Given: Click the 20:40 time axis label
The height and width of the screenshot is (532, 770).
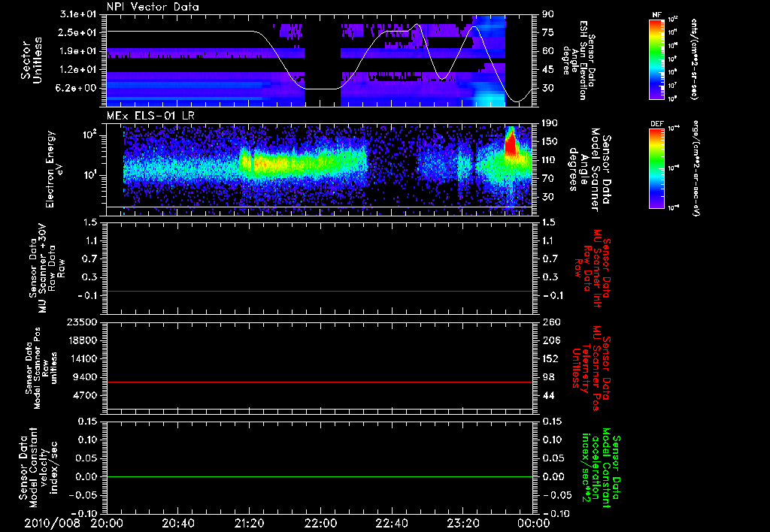Looking at the screenshot, I should 177,523.
